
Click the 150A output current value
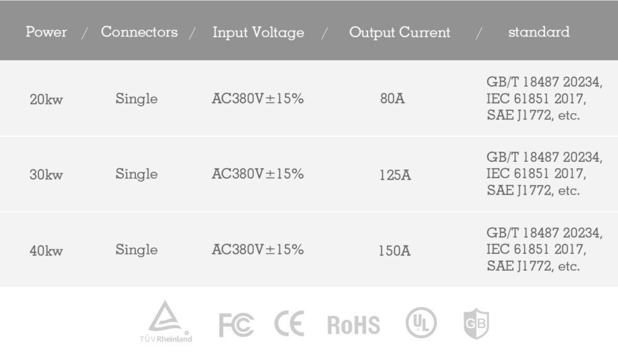[395, 251]
